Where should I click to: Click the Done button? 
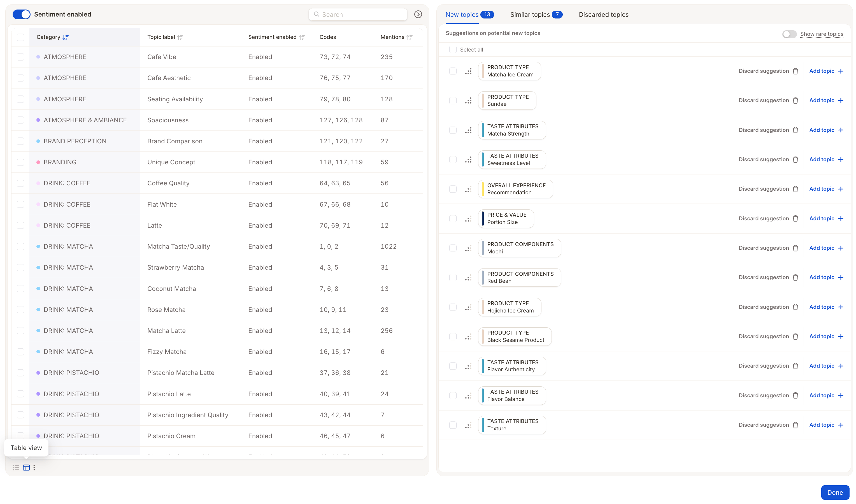[x=835, y=493]
